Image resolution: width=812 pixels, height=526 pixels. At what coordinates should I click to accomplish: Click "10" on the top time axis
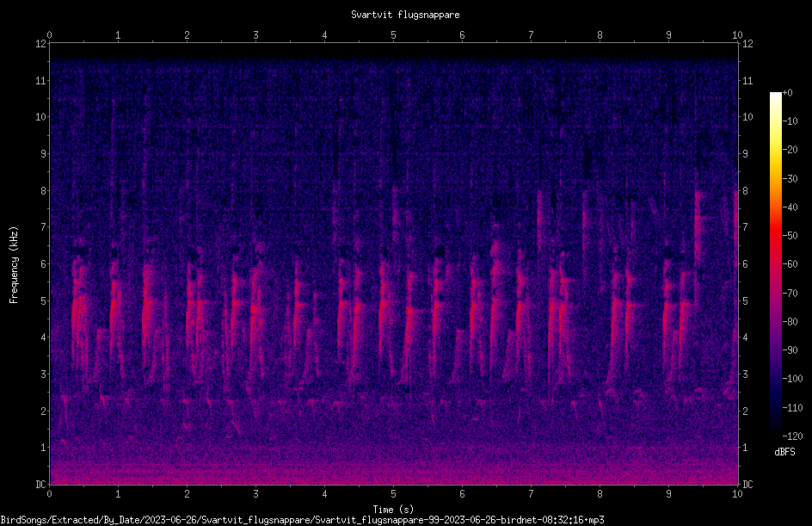737,34
